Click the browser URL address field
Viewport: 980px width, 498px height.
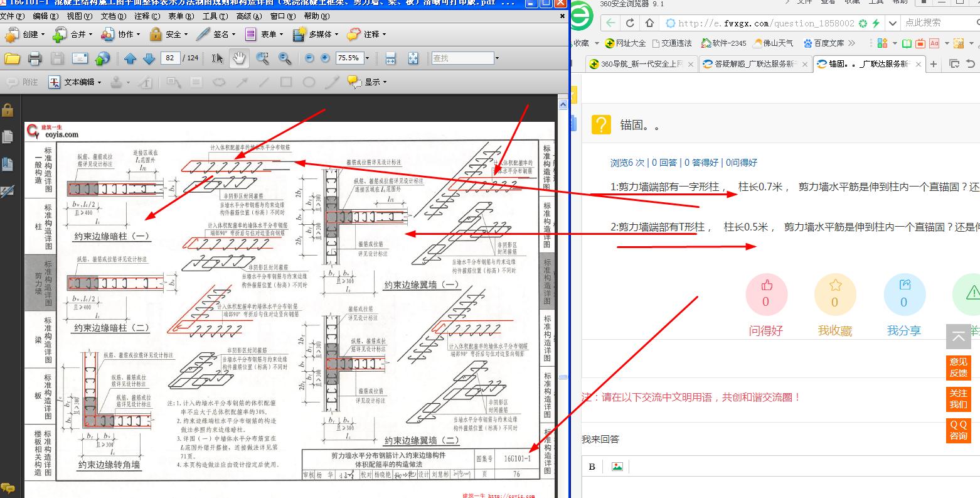pyautogui.click(x=767, y=23)
